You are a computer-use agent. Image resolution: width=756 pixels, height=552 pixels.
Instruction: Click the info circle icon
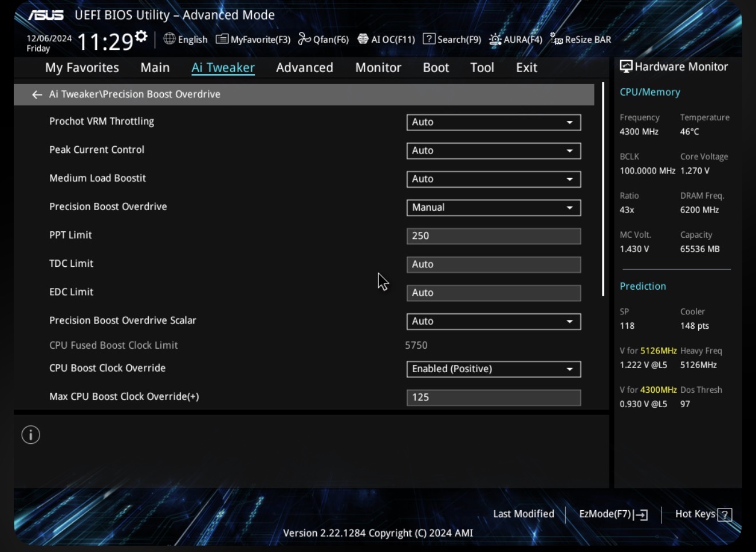coord(31,435)
